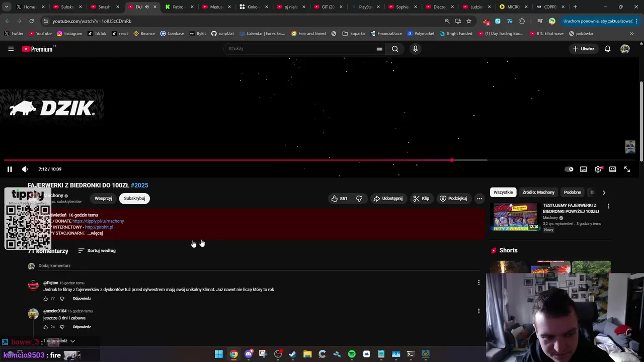Select the Wszystkie filter chip

tap(503, 192)
